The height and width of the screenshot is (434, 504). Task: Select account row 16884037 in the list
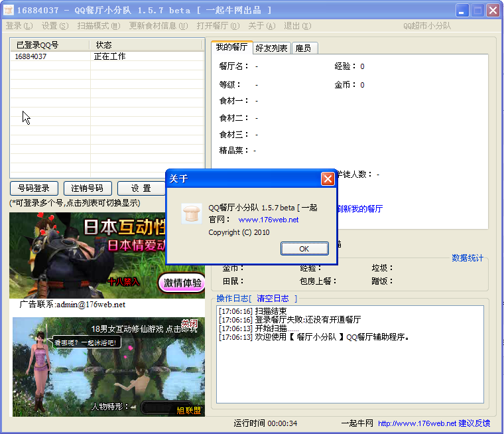tap(107, 56)
